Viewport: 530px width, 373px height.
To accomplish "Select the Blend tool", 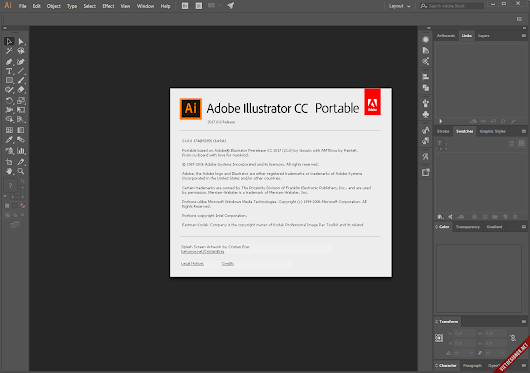I will 21,140.
